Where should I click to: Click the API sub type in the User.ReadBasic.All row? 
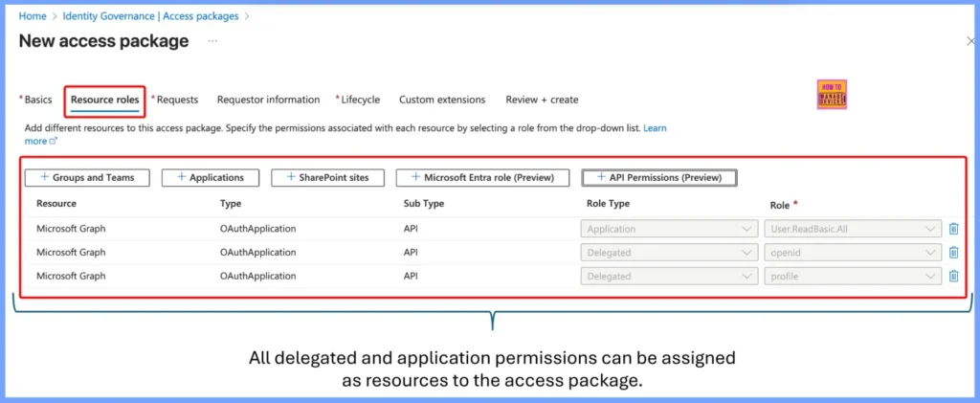(412, 229)
